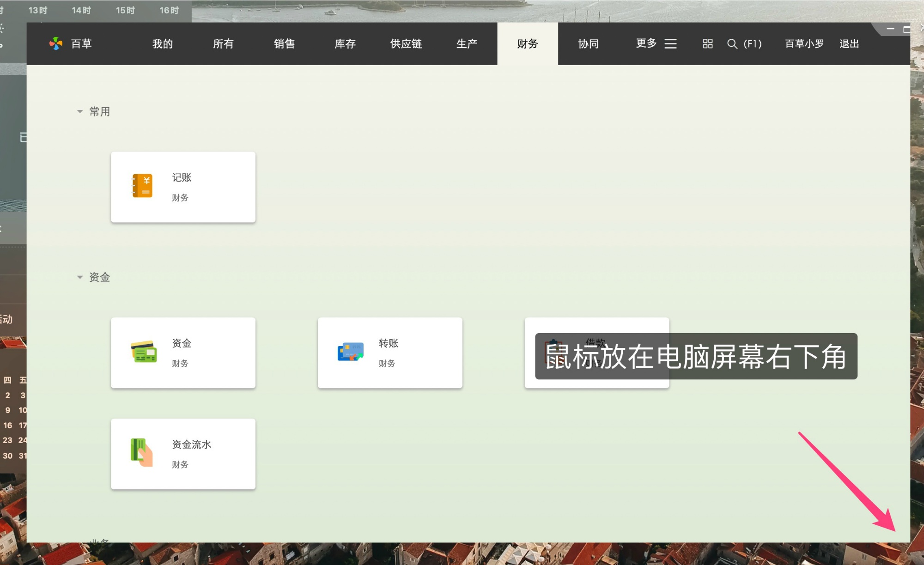Click 15时 in the background hour bar
Screen dimensions: 924x565
[x=125, y=10]
